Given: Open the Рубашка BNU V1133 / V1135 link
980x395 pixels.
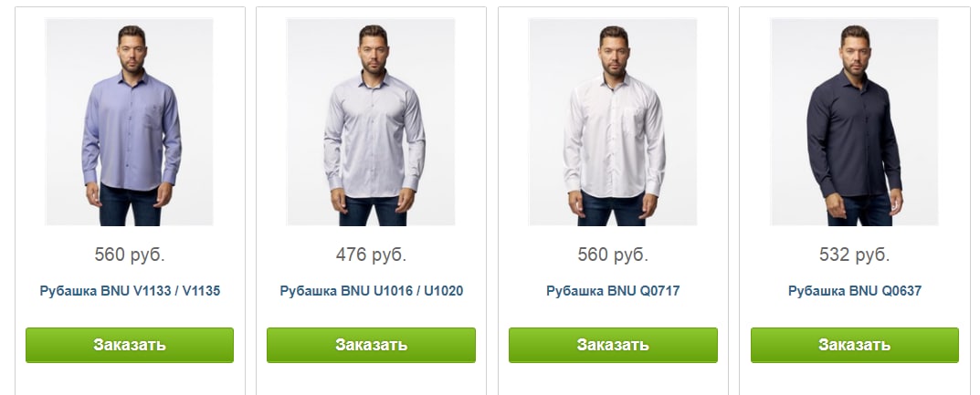Looking at the screenshot, I should pos(130,291).
